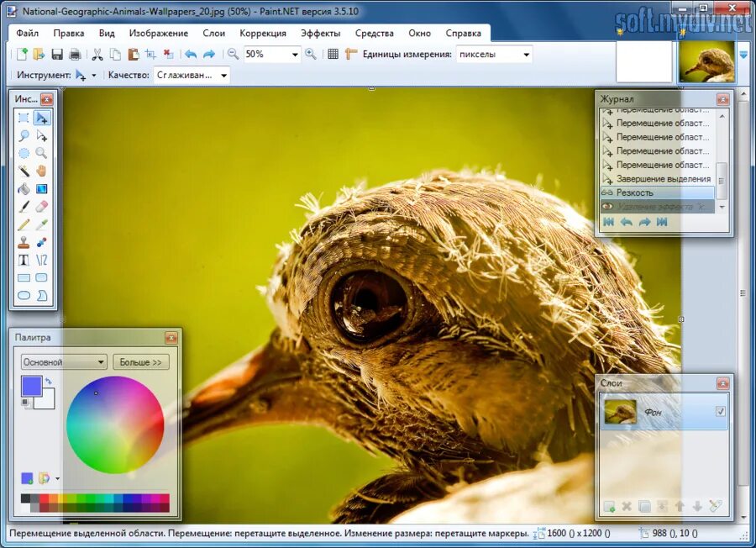Swap primary and secondary colors

[48, 381]
